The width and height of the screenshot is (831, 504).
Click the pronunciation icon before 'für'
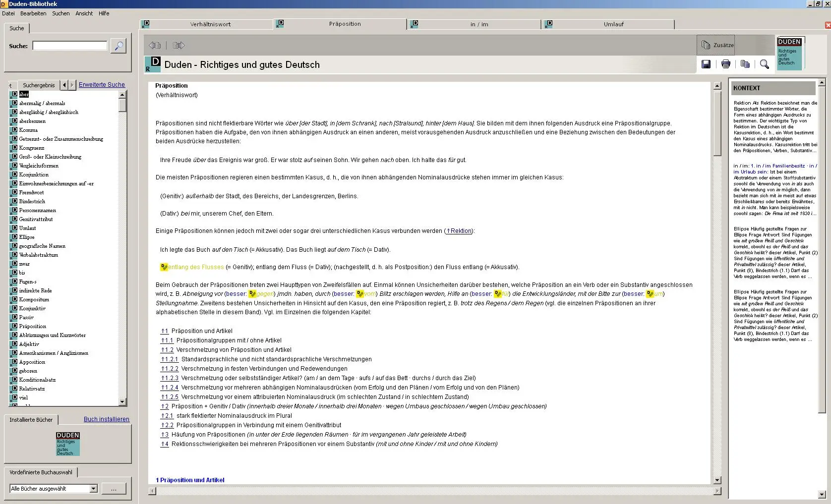pyautogui.click(x=497, y=294)
